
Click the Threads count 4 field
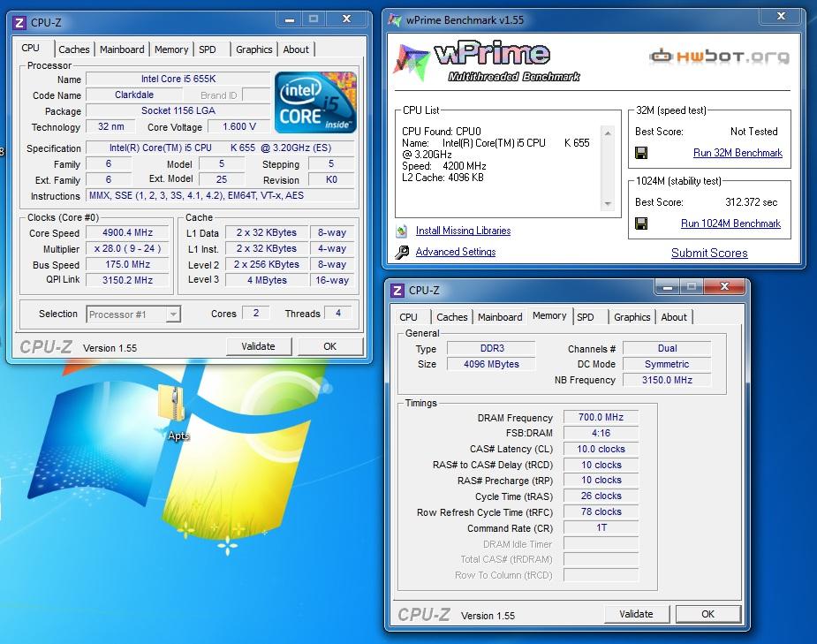coord(338,313)
